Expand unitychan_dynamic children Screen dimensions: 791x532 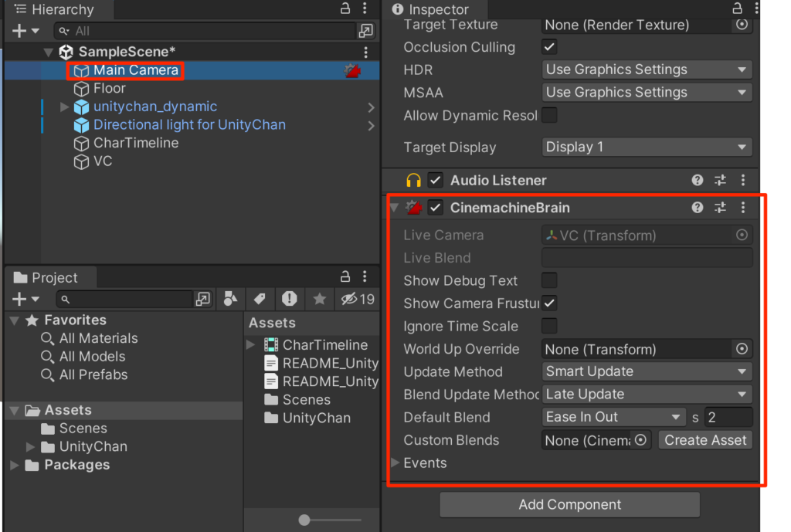(64, 107)
